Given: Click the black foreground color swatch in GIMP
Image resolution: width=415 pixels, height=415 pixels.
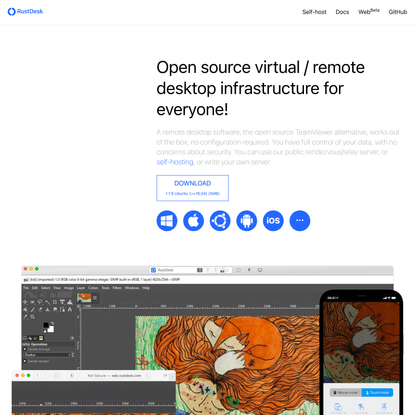Looking at the screenshot, I should 46,325.
